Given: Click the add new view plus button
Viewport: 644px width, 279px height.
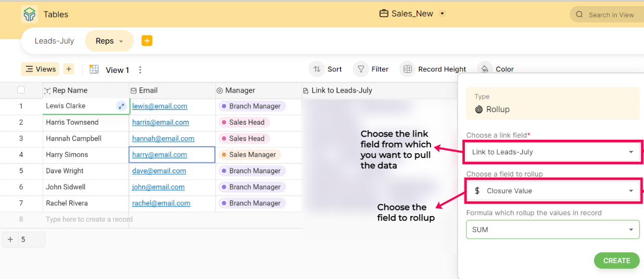Looking at the screenshot, I should [x=69, y=69].
